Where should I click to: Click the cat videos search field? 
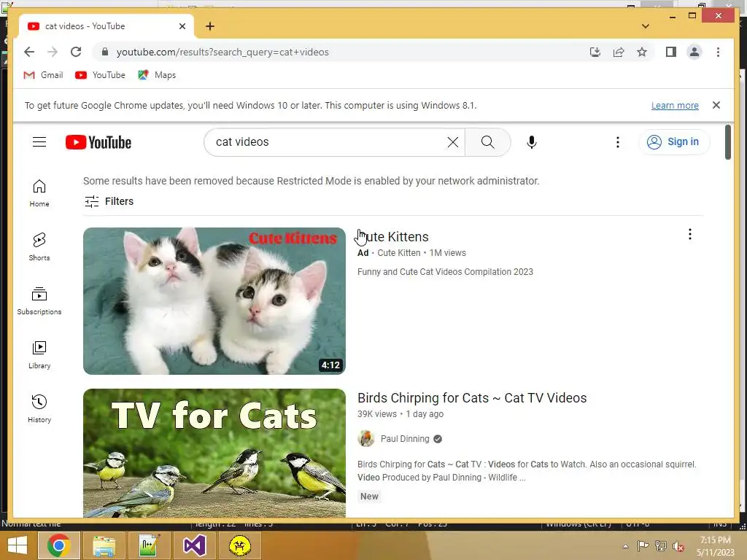(x=329, y=142)
